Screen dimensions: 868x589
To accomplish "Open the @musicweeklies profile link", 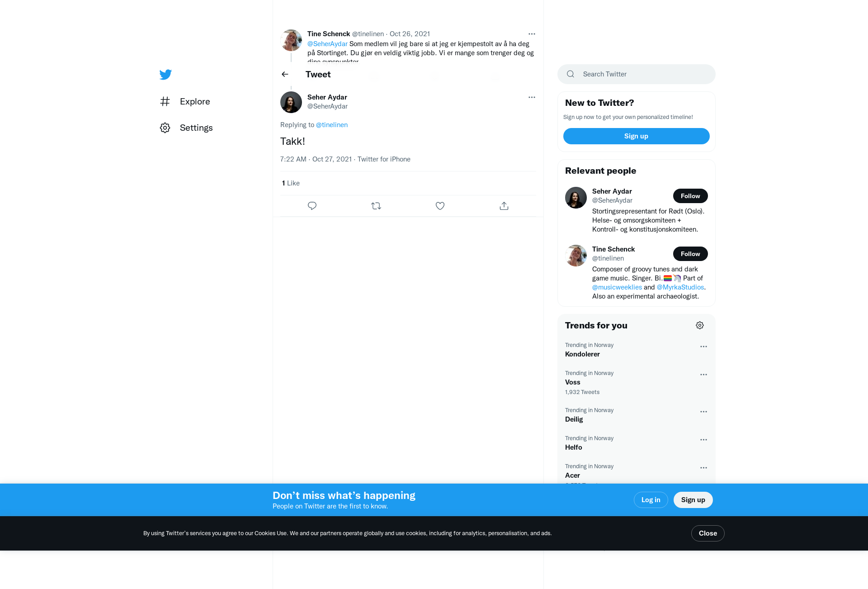I will 617,287.
